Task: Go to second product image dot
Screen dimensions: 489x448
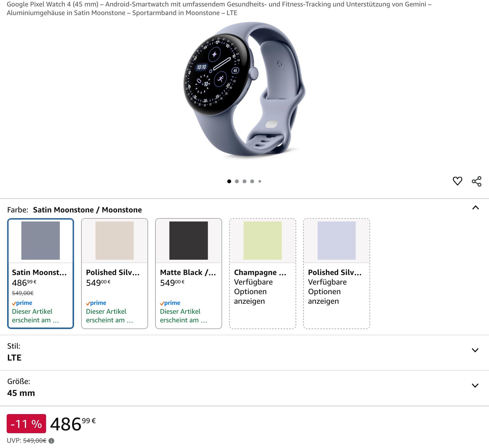Action: [x=237, y=181]
